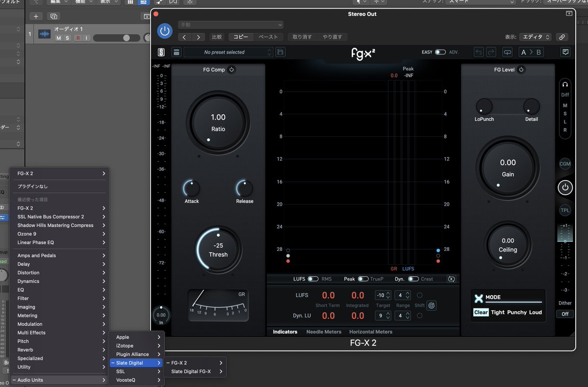This screenshot has width=588, height=387.
Task: Expand the Audio Units submenu
Action: click(59, 380)
